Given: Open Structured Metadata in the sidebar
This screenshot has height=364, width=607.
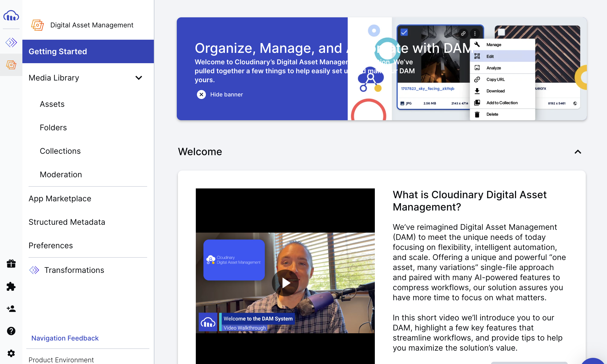Looking at the screenshot, I should [67, 222].
